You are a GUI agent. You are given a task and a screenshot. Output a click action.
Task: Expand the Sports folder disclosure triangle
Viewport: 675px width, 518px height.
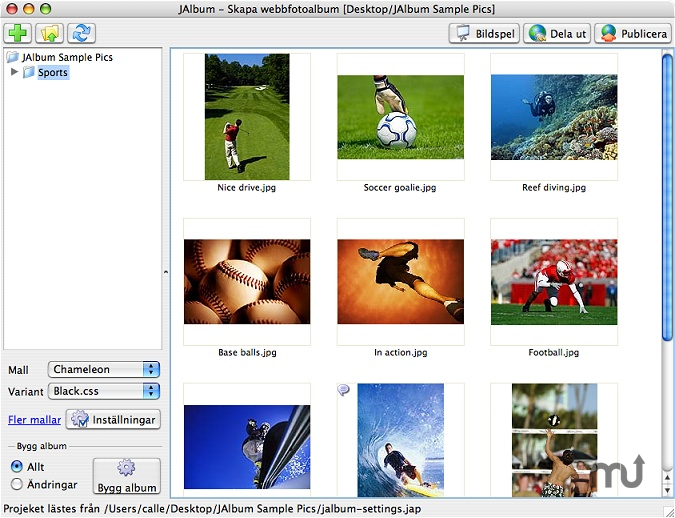(14, 71)
